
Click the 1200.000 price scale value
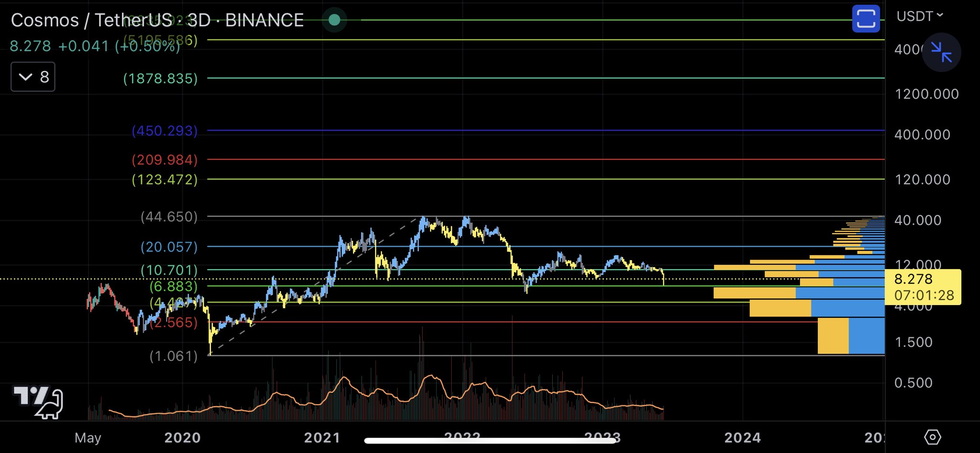tap(927, 94)
